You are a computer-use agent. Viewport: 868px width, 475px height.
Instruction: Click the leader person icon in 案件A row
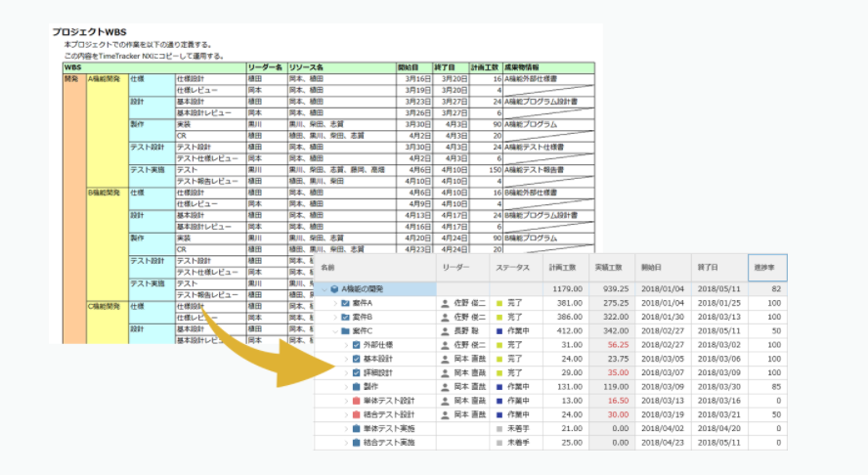(x=445, y=303)
